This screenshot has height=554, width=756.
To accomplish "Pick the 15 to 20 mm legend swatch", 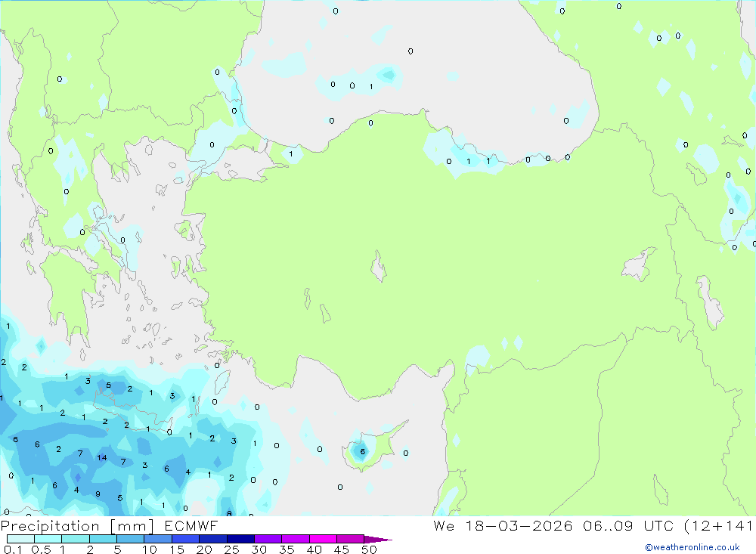I will [186, 539].
